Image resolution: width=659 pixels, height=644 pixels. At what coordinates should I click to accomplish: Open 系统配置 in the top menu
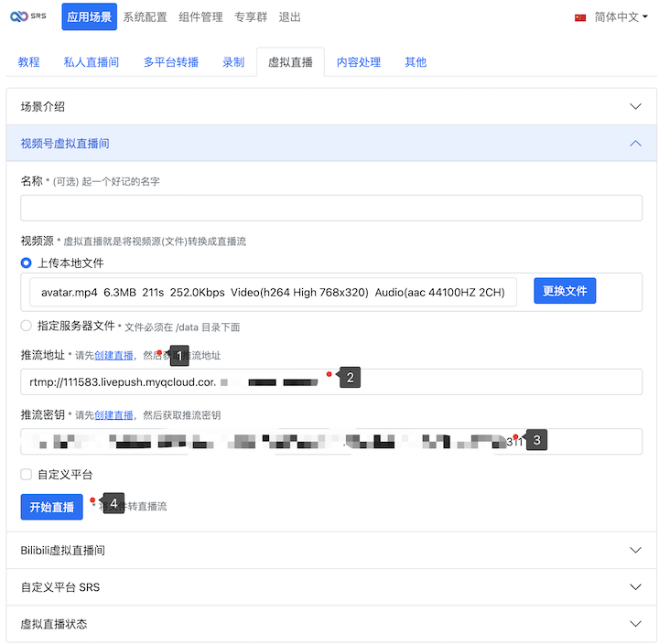point(146,17)
